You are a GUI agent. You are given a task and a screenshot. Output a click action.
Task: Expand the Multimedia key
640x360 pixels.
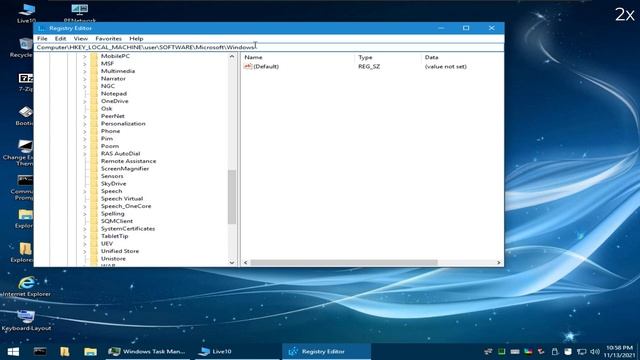[x=84, y=71]
